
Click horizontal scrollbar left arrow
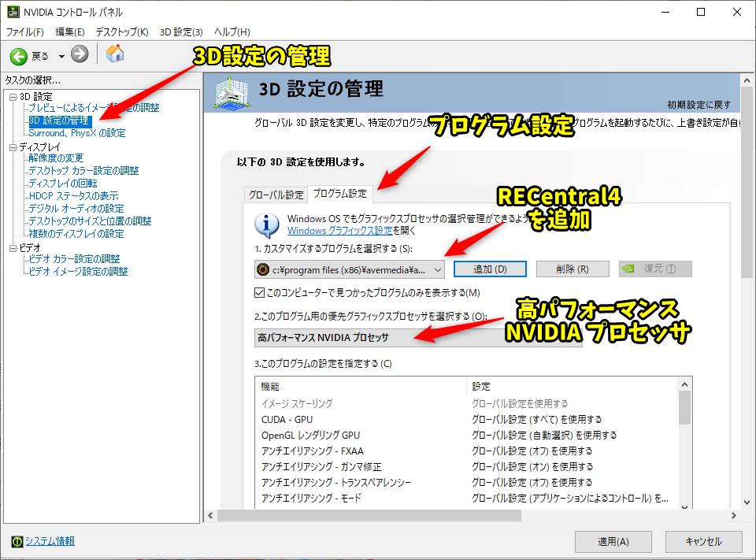pyautogui.click(x=210, y=516)
